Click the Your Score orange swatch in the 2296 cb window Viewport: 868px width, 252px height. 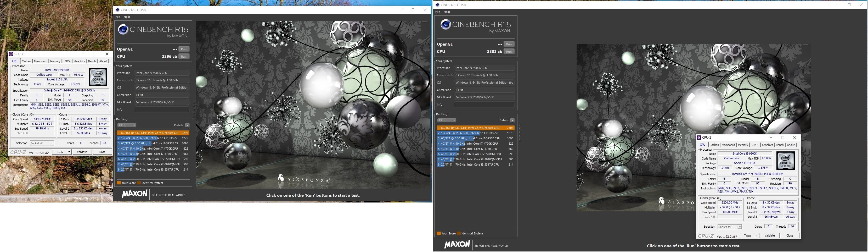click(x=119, y=183)
